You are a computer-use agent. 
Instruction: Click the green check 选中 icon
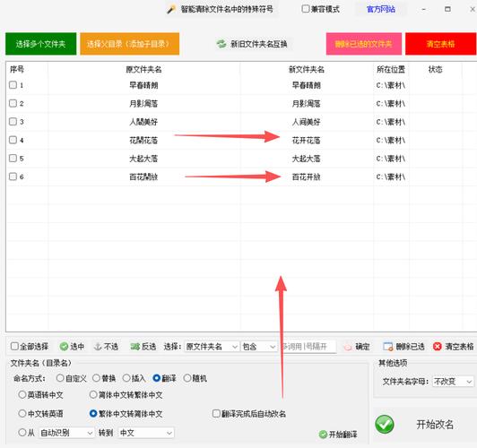pos(64,346)
